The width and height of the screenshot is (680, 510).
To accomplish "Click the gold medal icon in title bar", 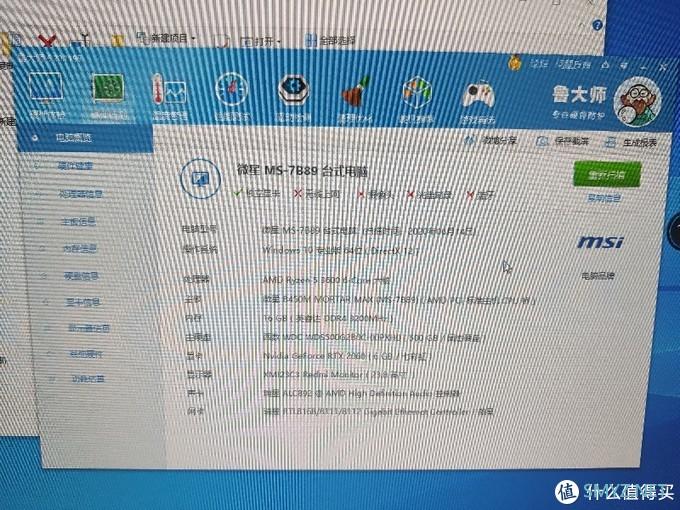I will (x=514, y=63).
